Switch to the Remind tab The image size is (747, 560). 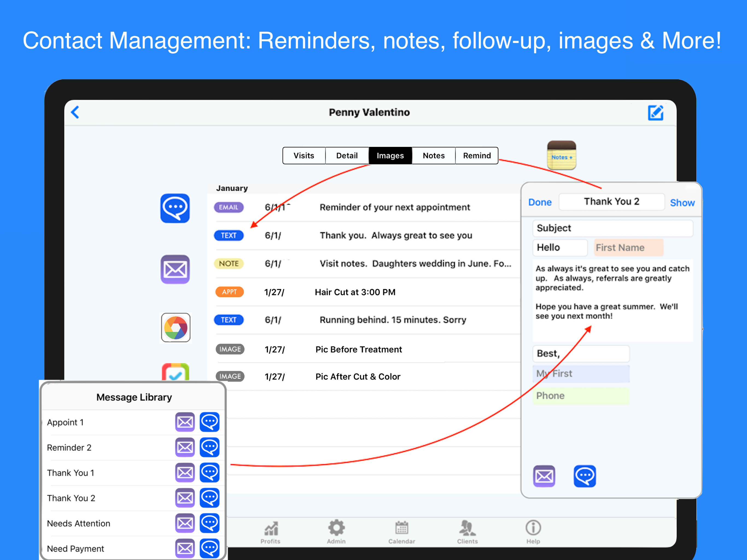coord(477,155)
